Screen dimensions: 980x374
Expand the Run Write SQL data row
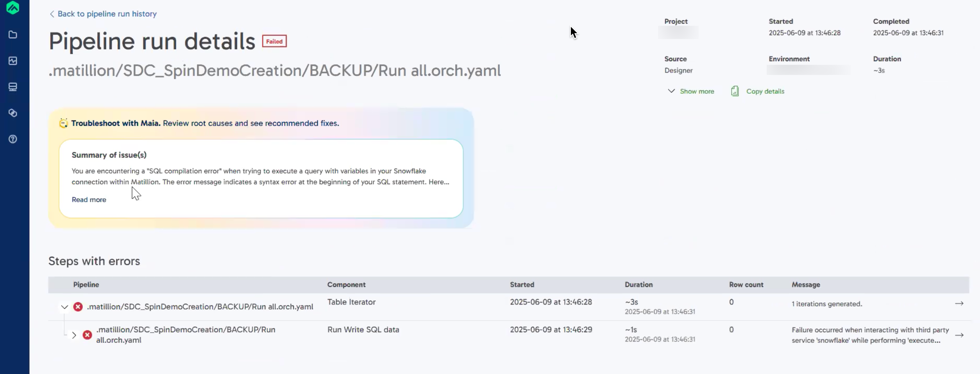(74, 335)
